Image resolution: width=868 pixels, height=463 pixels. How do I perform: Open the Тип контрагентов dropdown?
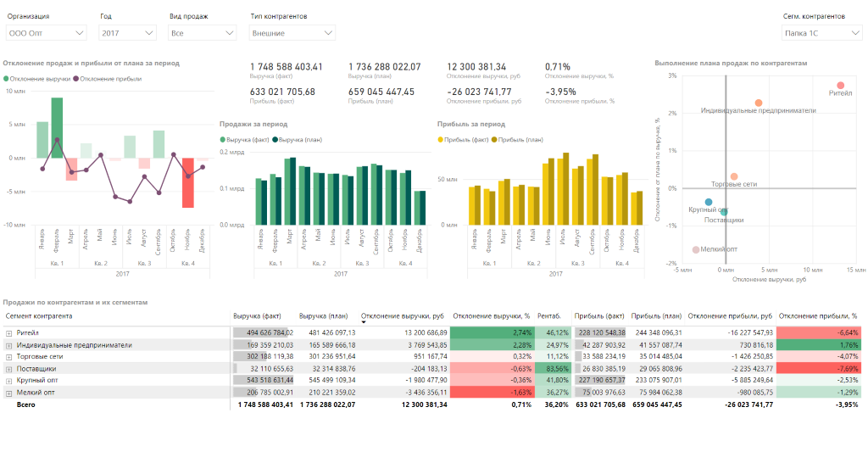click(292, 33)
